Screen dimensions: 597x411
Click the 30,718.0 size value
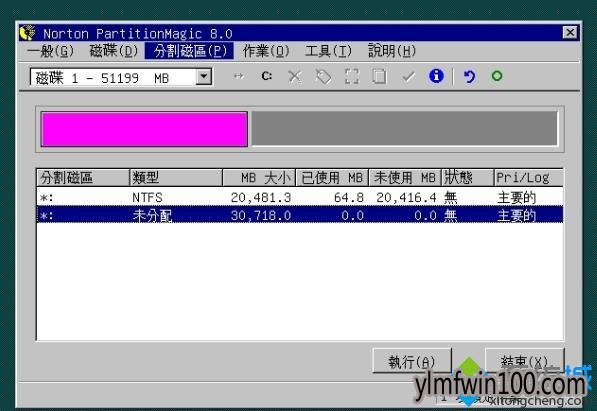click(x=261, y=216)
